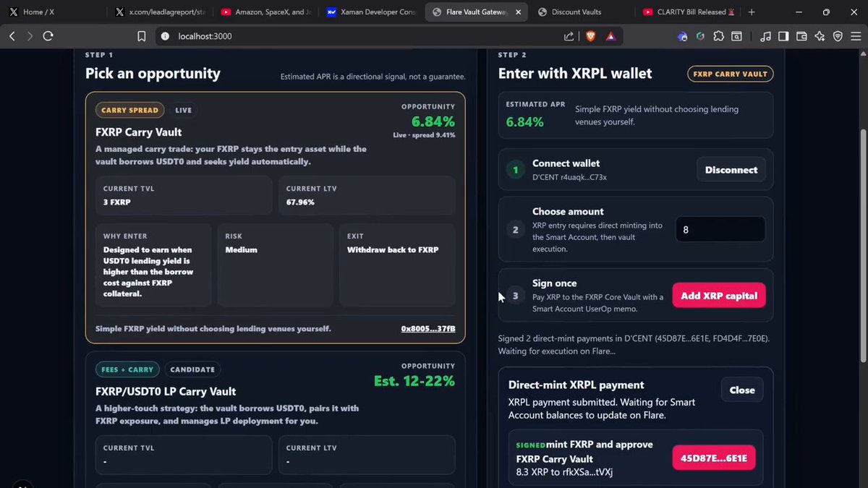Image resolution: width=868 pixels, height=488 pixels.
Task: Click the CANDIDATE status badge
Action: coord(192,369)
